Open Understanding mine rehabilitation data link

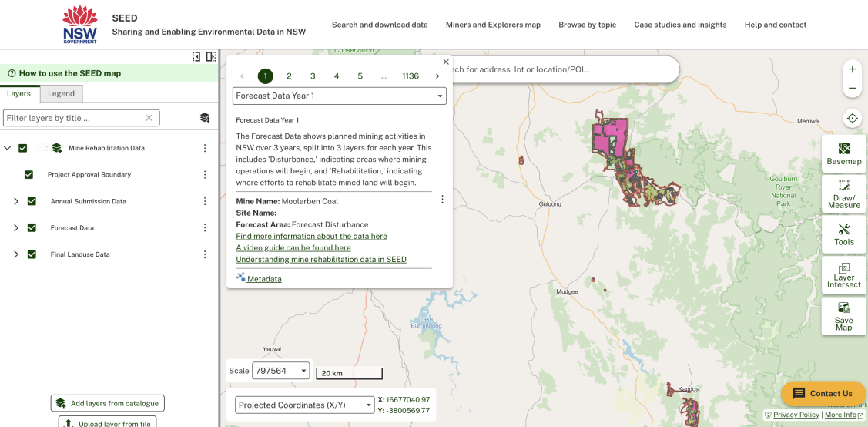click(x=321, y=259)
